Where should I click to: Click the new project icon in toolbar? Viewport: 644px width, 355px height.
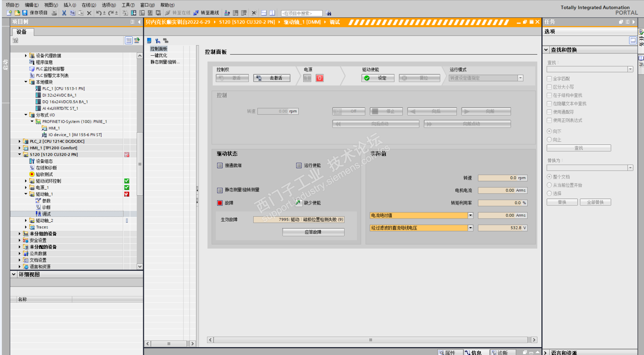coord(10,13)
